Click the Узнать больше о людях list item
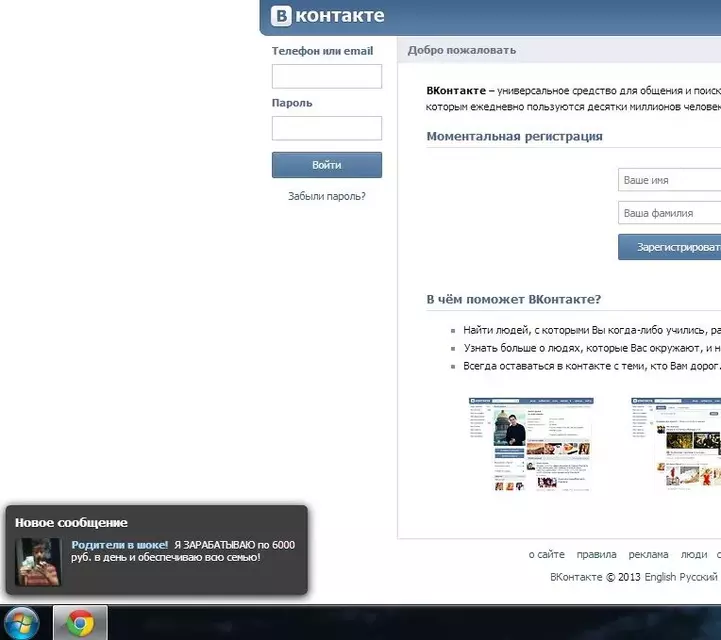This screenshot has width=721, height=640. click(592, 348)
